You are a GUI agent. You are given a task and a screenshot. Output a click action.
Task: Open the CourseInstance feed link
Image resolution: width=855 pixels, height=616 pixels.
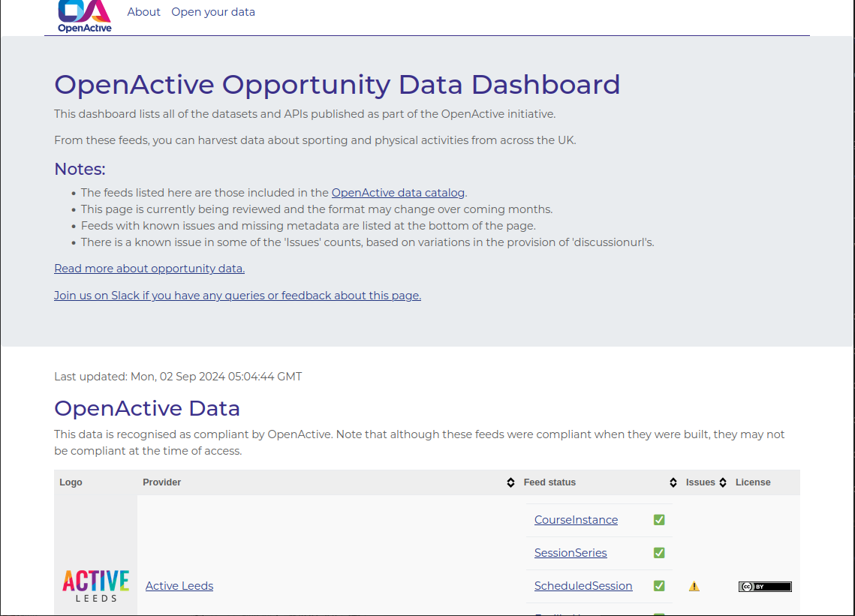pos(576,520)
